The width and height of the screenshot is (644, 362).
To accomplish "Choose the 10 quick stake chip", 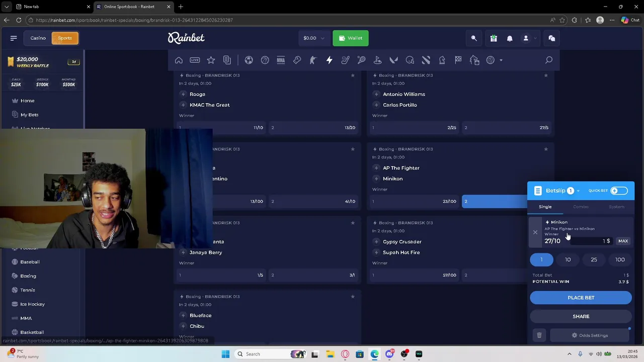I will coord(568,260).
